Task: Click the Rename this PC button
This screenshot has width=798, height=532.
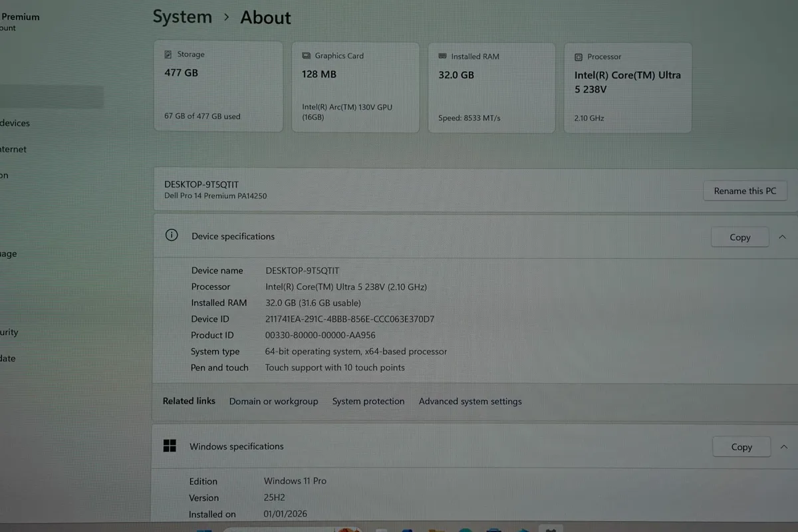Action: [x=745, y=191]
